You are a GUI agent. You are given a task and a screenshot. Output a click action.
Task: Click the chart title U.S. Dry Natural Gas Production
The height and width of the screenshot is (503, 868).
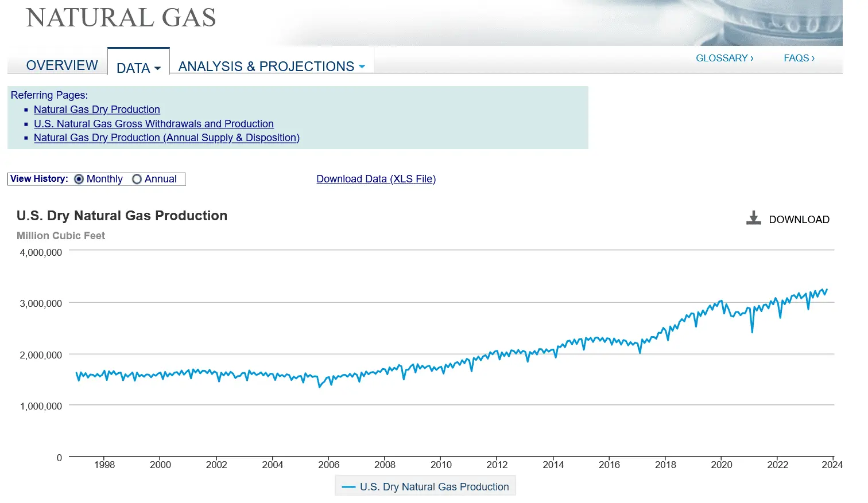coord(122,216)
